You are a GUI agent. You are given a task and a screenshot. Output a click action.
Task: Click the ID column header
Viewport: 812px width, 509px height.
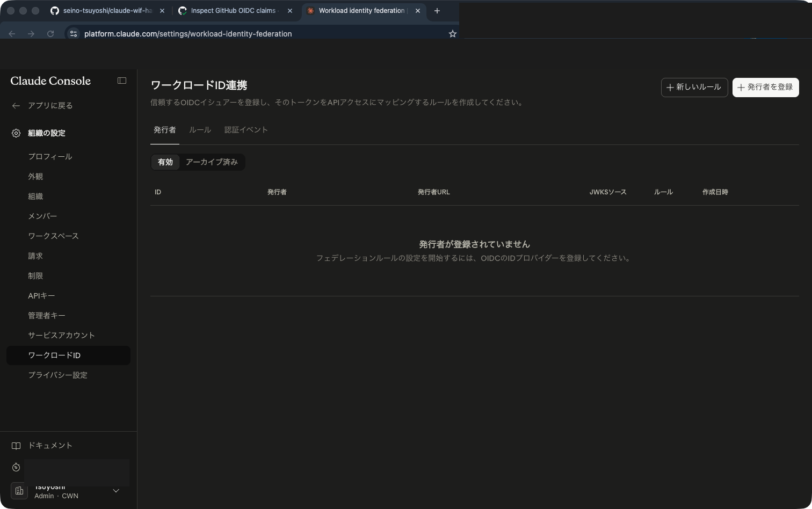coord(158,192)
